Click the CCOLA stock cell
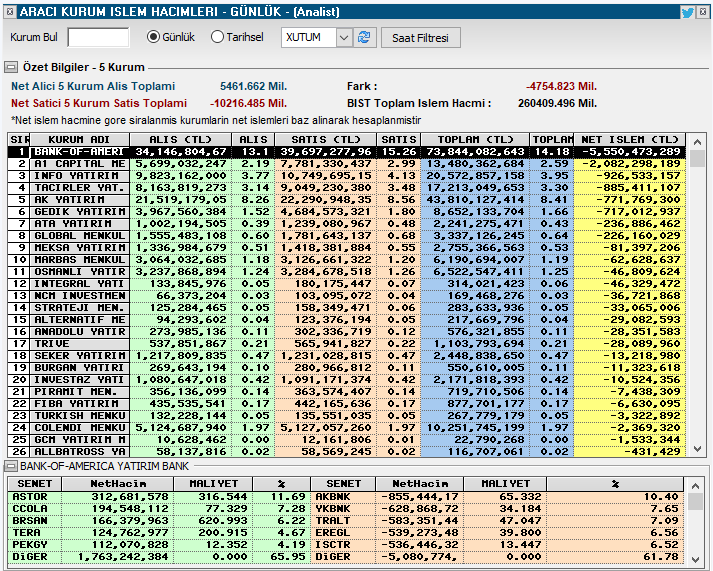This screenshot has width=713, height=571. tap(35, 509)
